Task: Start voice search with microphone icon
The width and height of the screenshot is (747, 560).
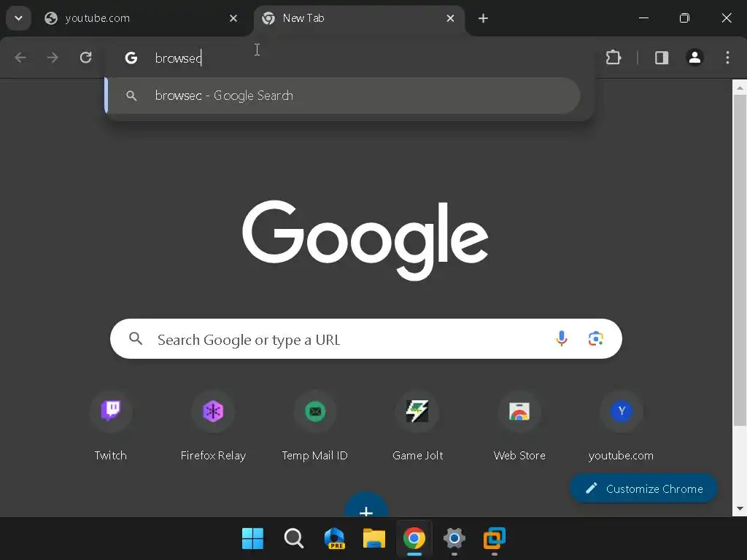Action: point(562,338)
